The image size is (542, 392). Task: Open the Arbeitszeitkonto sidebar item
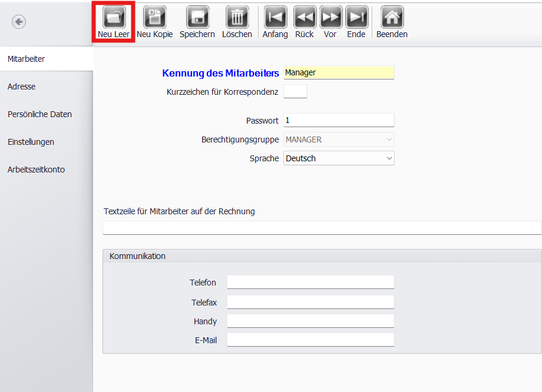(36, 170)
